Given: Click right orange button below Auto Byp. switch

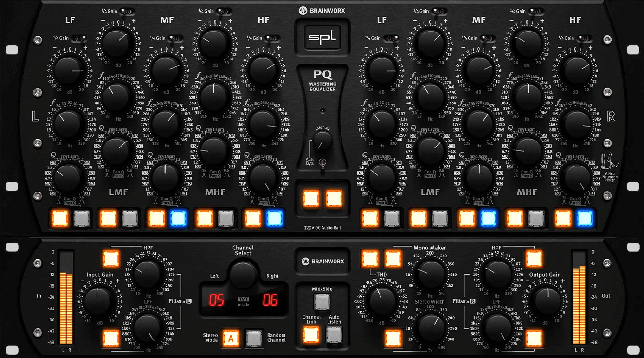Looking at the screenshot, I should pyautogui.click(x=334, y=198).
